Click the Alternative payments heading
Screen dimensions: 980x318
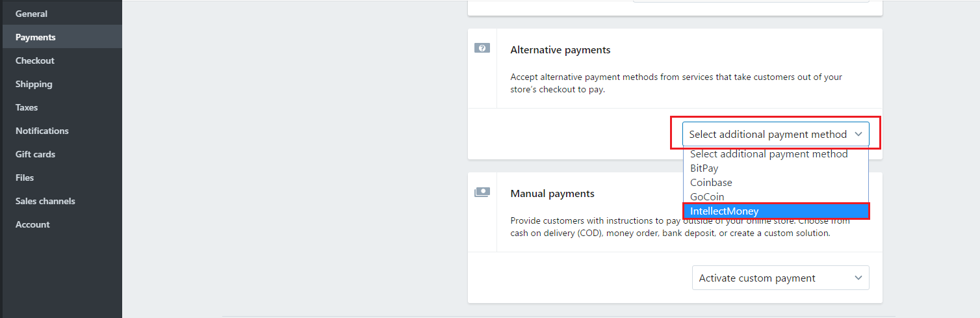560,50
